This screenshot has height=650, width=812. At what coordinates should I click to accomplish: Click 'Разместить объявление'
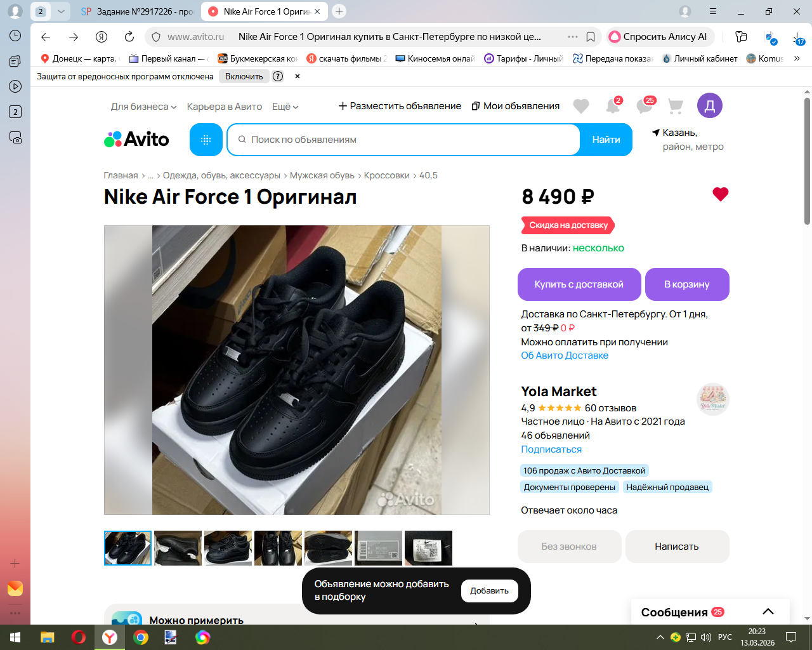(400, 106)
